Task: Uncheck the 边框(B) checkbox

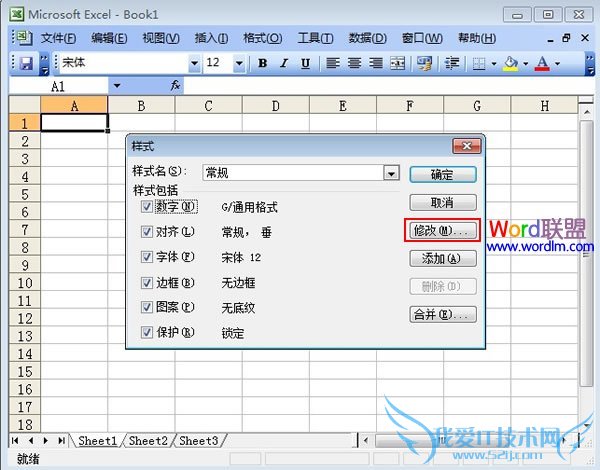Action: click(x=147, y=283)
